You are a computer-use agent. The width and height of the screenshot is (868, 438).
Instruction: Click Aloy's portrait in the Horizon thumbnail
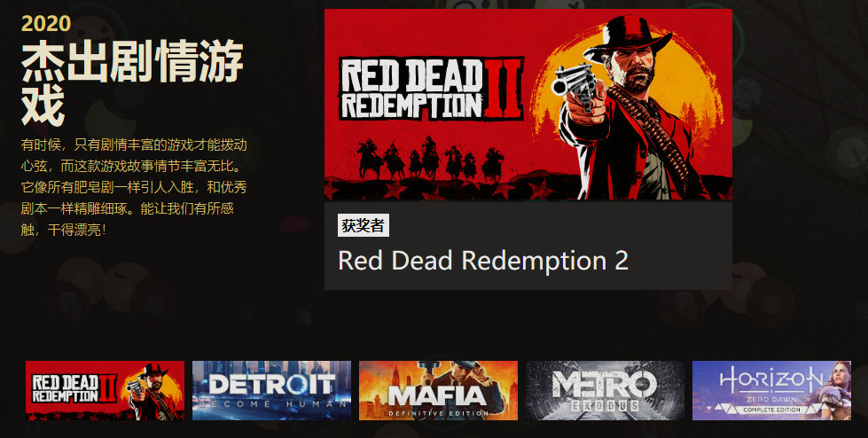point(835,387)
